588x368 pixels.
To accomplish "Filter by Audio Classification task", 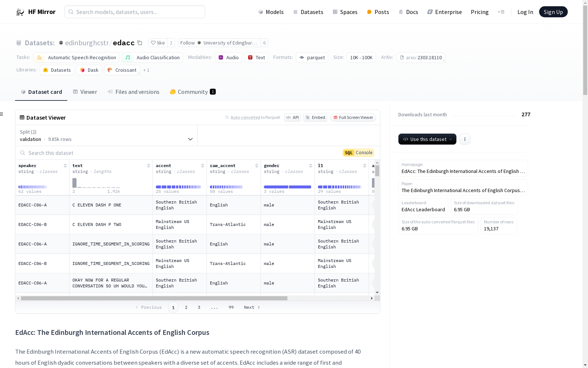I will (153, 57).
